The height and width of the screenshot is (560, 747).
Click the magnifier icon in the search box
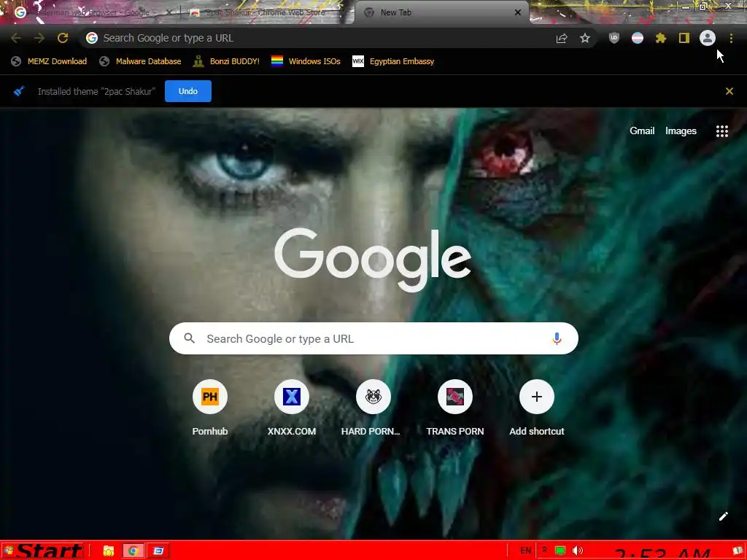coord(189,338)
